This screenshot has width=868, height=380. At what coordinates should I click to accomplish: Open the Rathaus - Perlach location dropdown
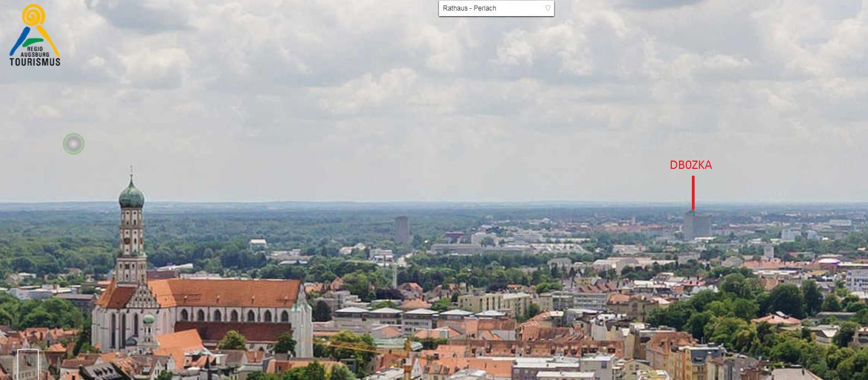point(496,8)
